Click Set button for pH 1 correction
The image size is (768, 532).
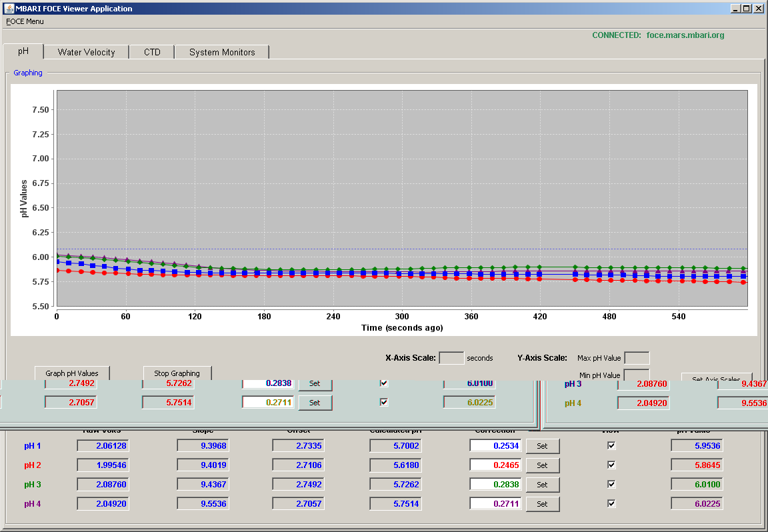click(542, 446)
